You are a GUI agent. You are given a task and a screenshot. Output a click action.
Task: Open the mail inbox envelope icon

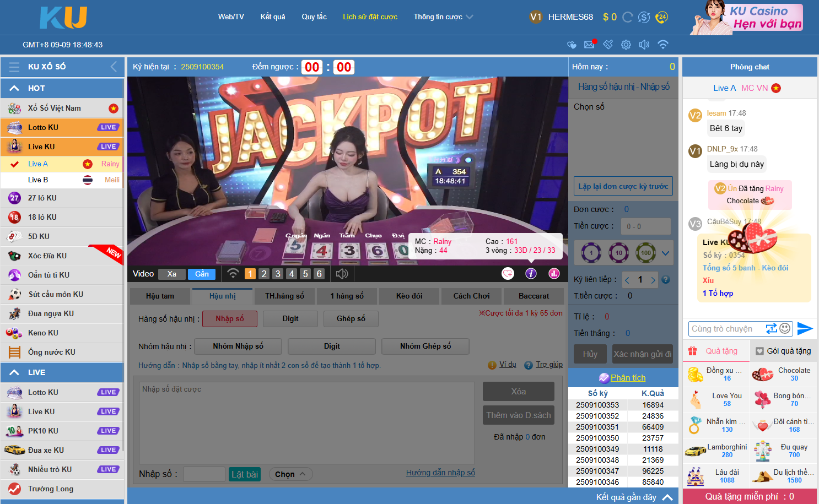pyautogui.click(x=589, y=45)
